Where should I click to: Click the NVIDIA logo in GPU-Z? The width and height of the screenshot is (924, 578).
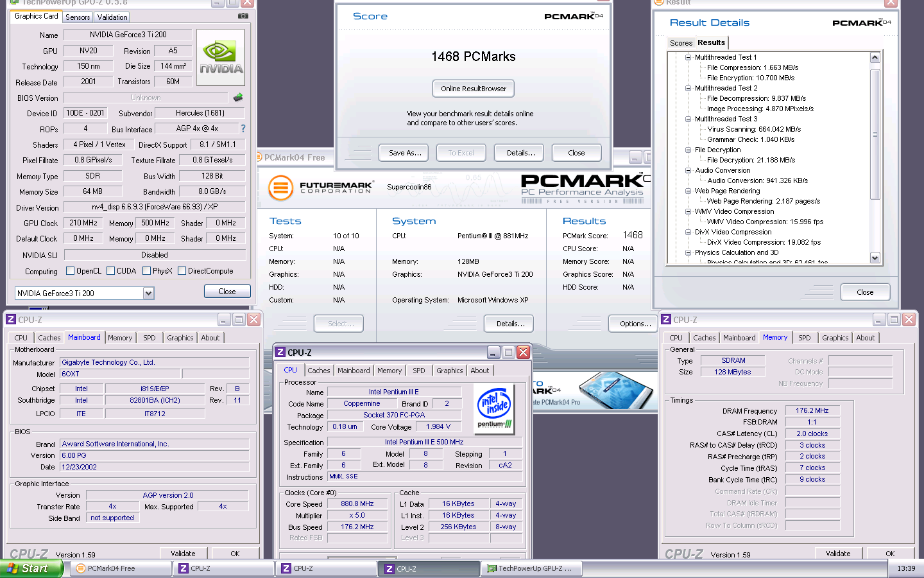pyautogui.click(x=221, y=58)
